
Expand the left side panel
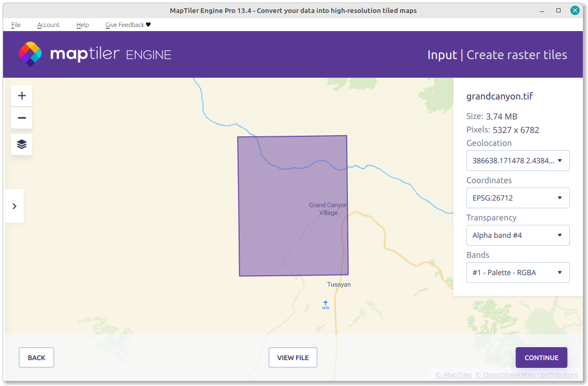tap(14, 206)
